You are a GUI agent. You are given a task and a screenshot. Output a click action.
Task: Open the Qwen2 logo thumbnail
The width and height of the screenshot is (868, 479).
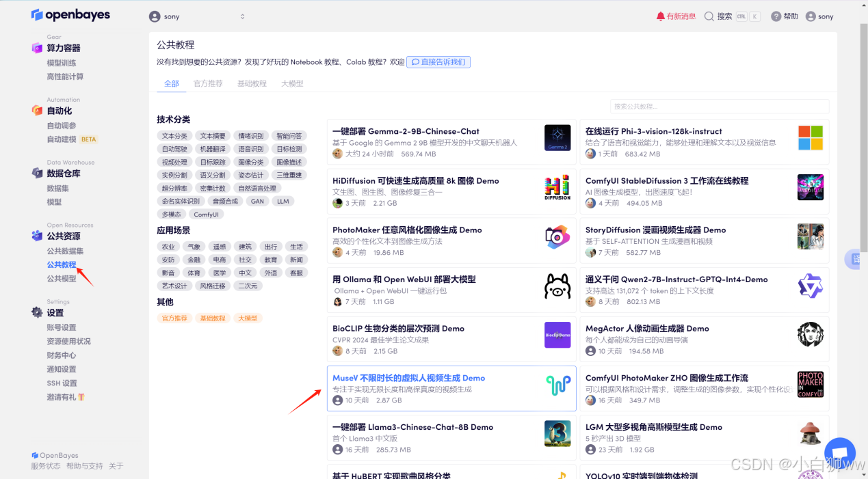811,286
